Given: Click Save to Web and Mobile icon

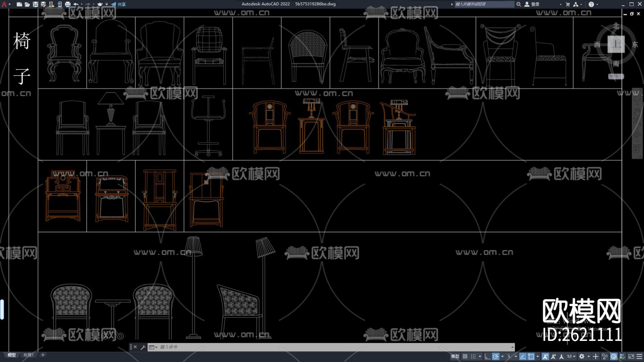Looking at the screenshot, I should pyautogui.click(x=59, y=4).
